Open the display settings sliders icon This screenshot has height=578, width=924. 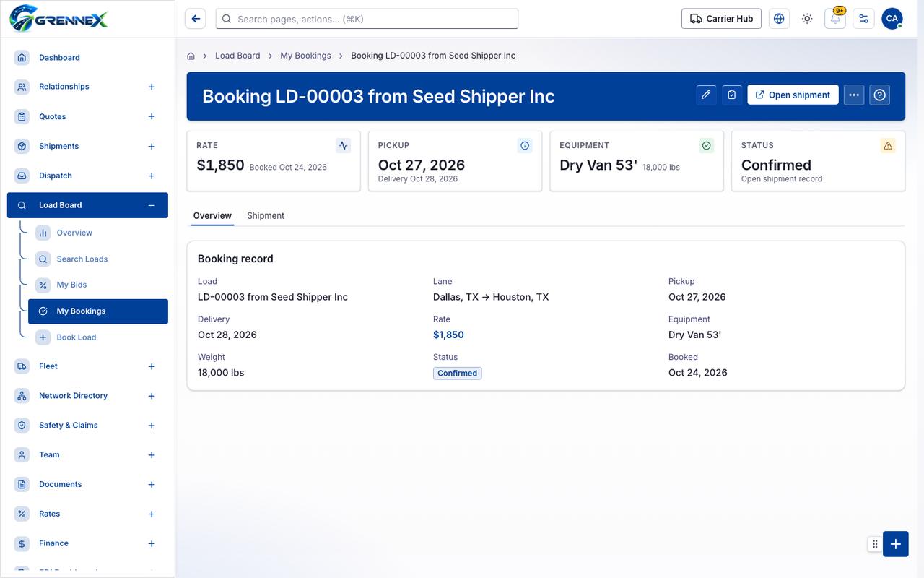point(863,19)
